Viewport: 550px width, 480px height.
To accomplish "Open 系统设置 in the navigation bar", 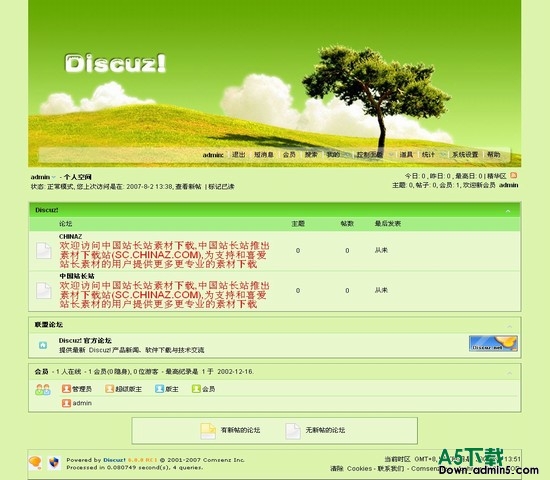I will point(465,154).
